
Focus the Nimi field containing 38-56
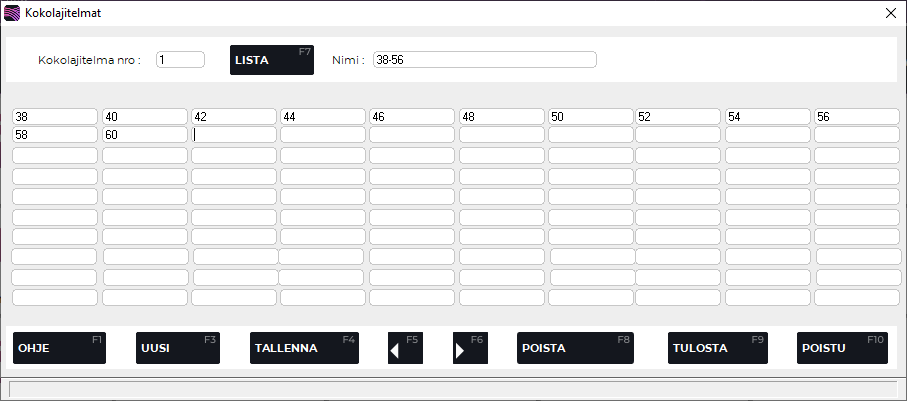point(484,60)
